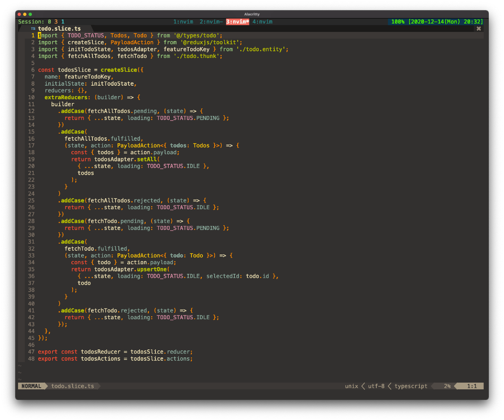Click upsertOne method on line 35
504x420 pixels.
click(152, 269)
